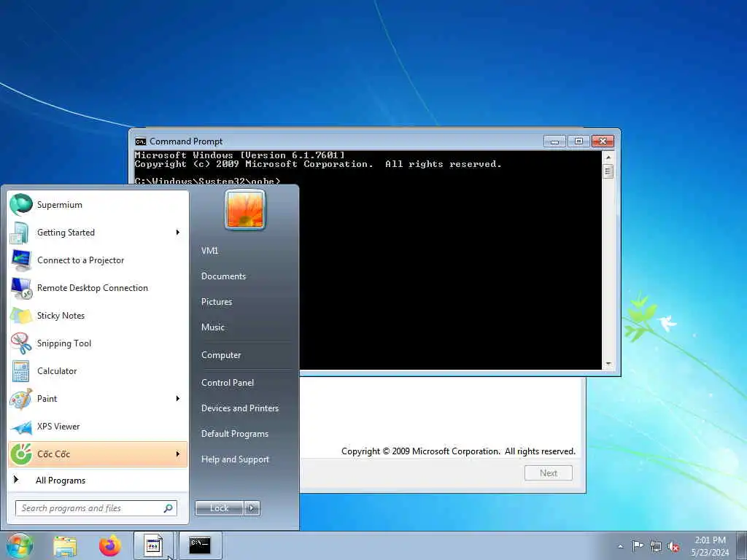Click the Lock button
747x560 pixels.
click(x=219, y=508)
